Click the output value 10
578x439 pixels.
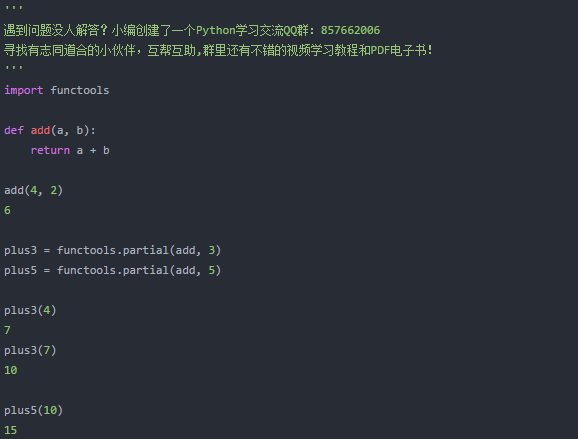click(11, 370)
